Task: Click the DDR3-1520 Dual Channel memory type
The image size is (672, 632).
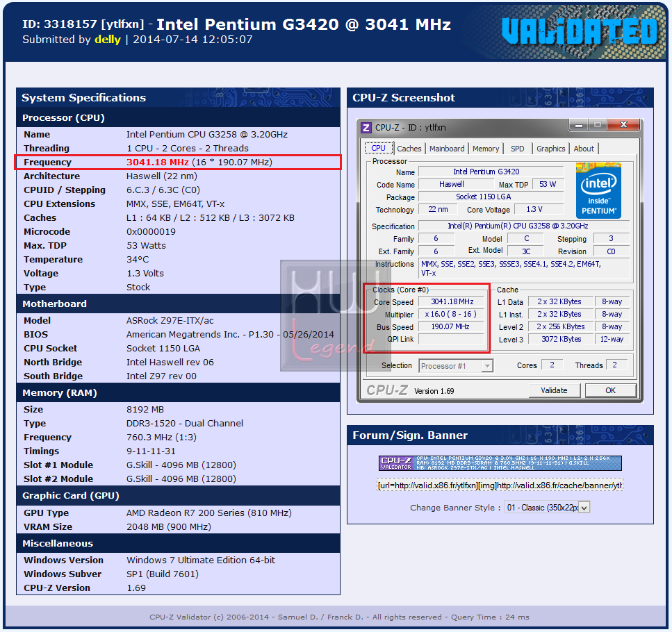Action: [x=185, y=424]
